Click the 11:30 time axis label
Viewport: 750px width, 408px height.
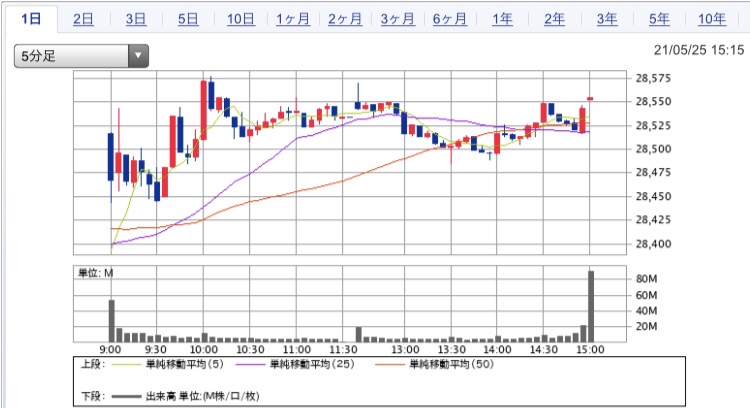pos(343,350)
